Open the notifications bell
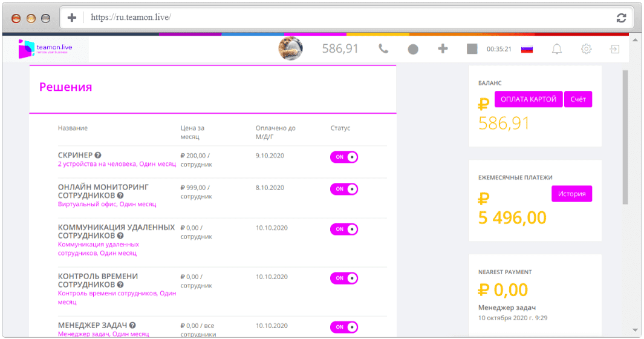This screenshot has width=644, height=339. coord(556,49)
